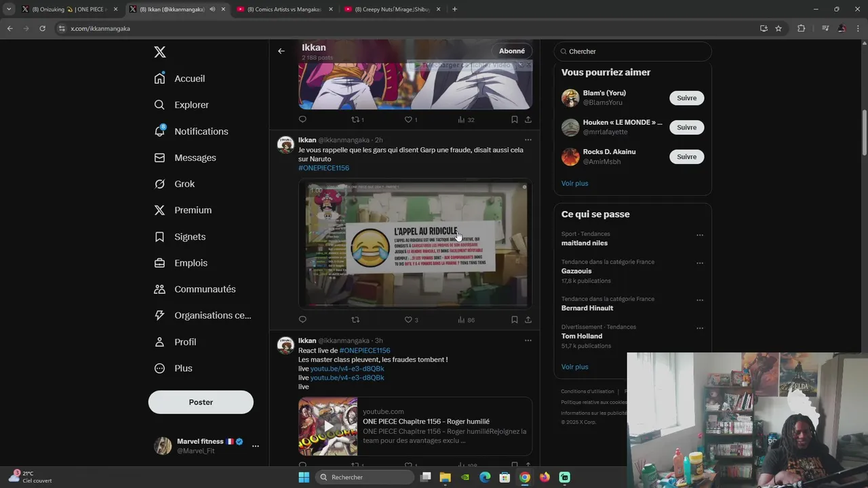Follow Rocks D. Akainu

(686, 157)
